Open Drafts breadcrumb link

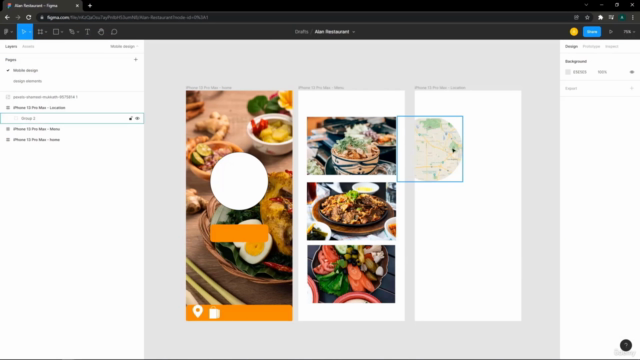click(302, 31)
